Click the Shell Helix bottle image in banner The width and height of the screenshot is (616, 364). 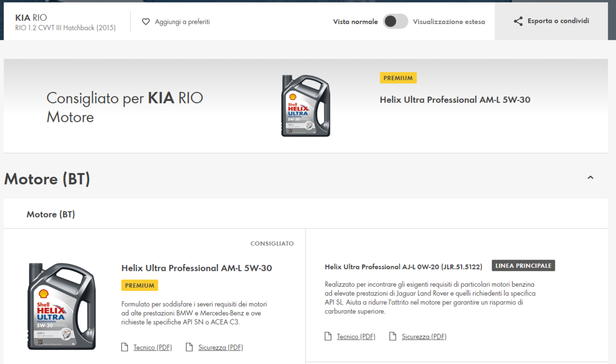305,106
